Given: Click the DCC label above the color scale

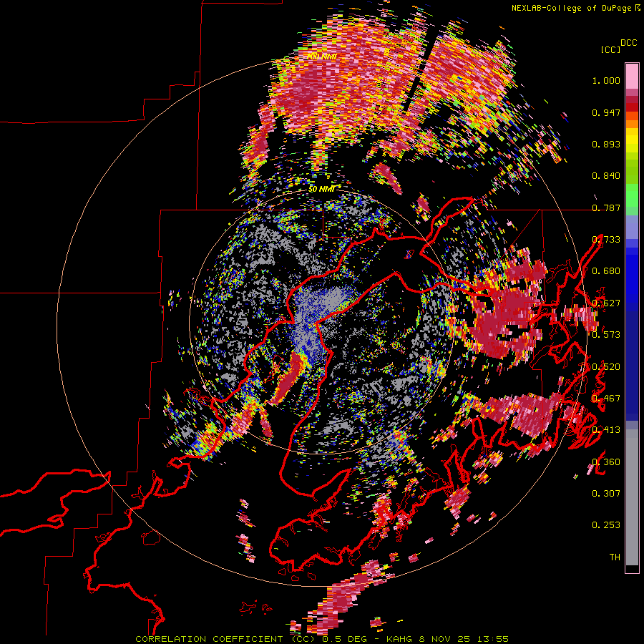Looking at the screenshot, I should 628,42.
